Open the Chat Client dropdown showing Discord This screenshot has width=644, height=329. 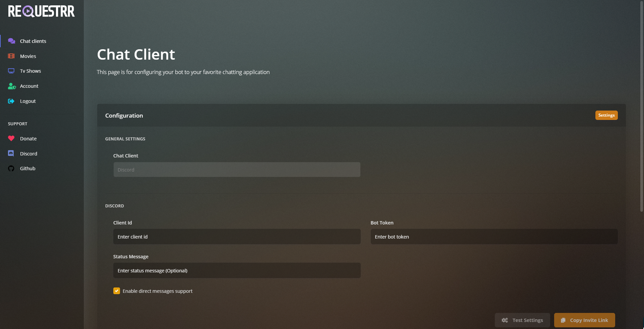pyautogui.click(x=237, y=170)
